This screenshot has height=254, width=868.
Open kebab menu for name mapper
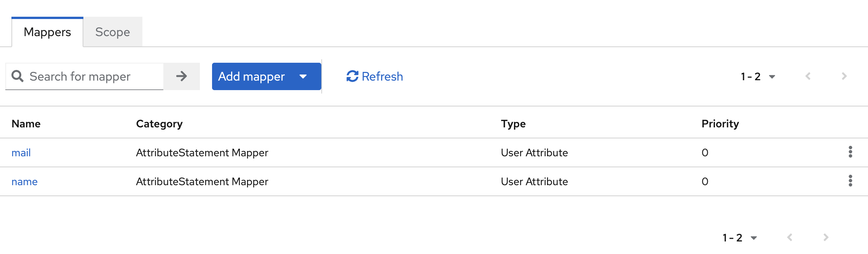(x=850, y=181)
